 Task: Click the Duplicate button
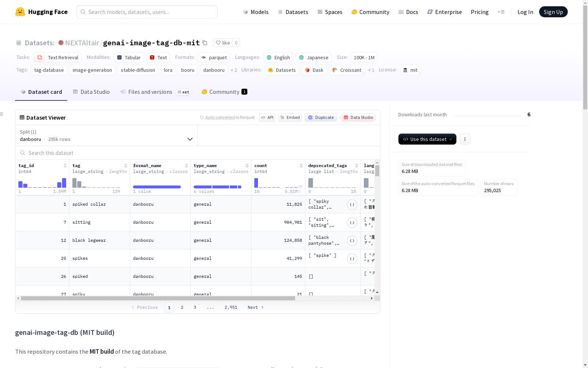coord(321,117)
